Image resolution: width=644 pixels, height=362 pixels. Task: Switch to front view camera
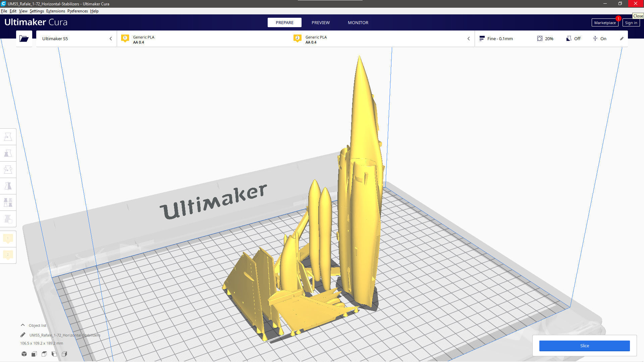[x=34, y=354]
